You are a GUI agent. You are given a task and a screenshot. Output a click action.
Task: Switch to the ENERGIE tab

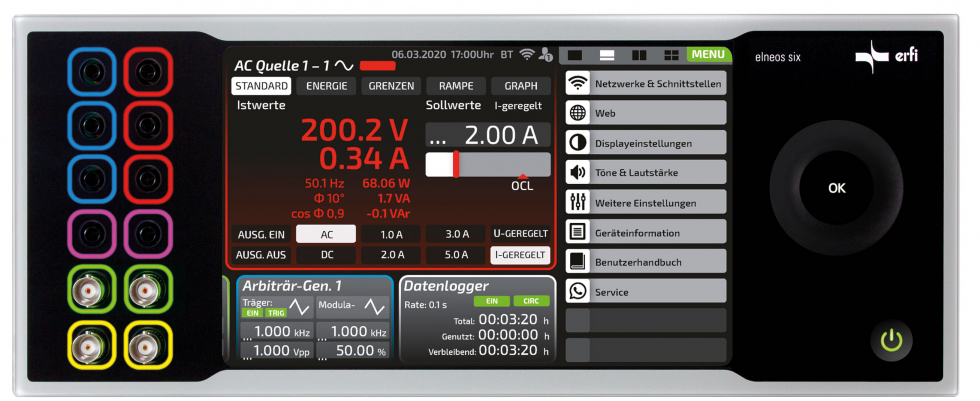[327, 86]
